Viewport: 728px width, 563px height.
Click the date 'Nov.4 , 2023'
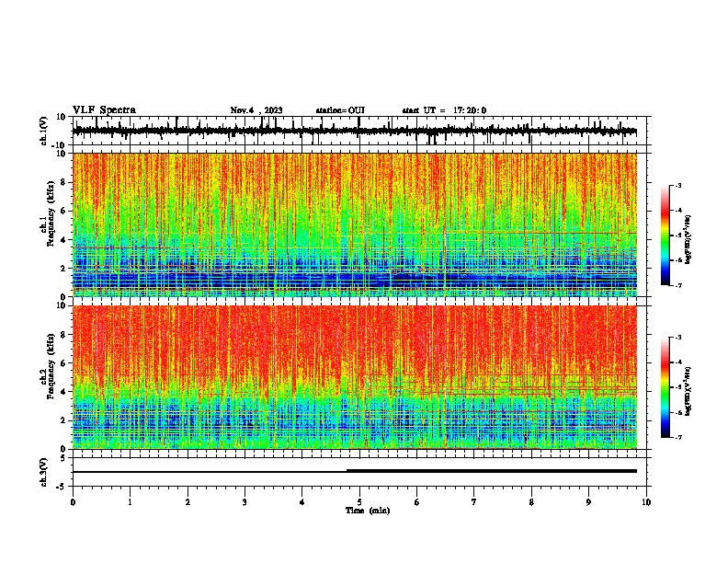point(256,110)
